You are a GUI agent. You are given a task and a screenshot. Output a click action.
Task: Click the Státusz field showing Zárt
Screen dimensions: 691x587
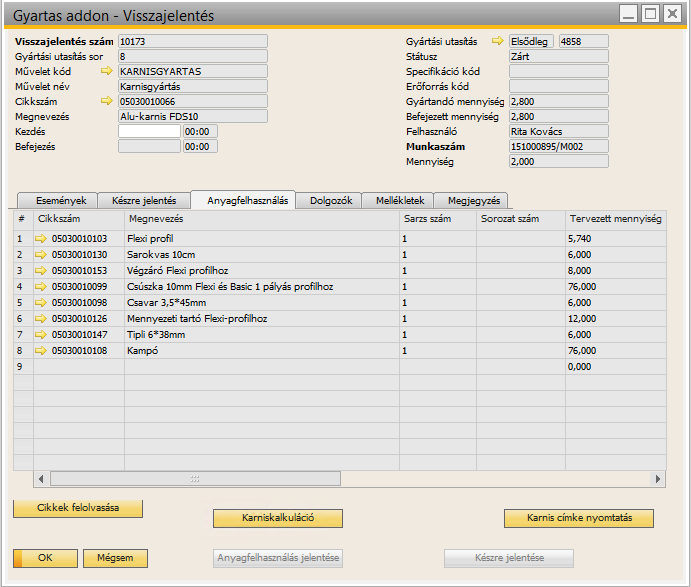pos(559,56)
